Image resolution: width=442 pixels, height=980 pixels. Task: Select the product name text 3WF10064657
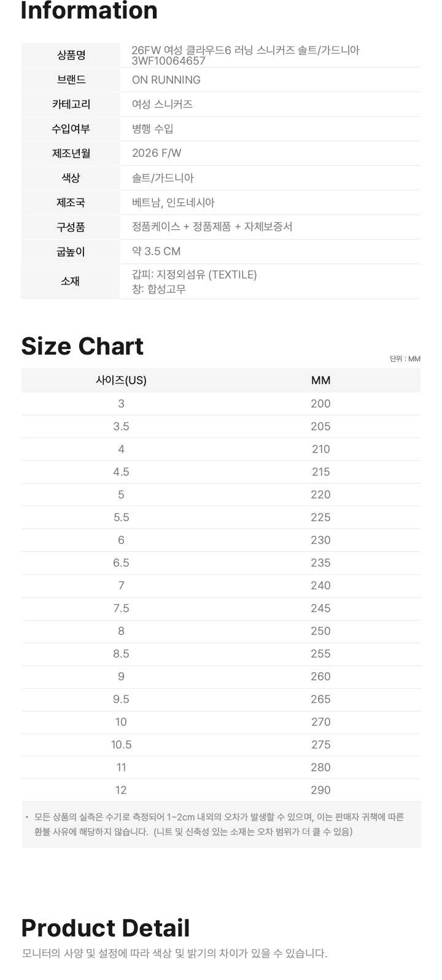coord(169,61)
